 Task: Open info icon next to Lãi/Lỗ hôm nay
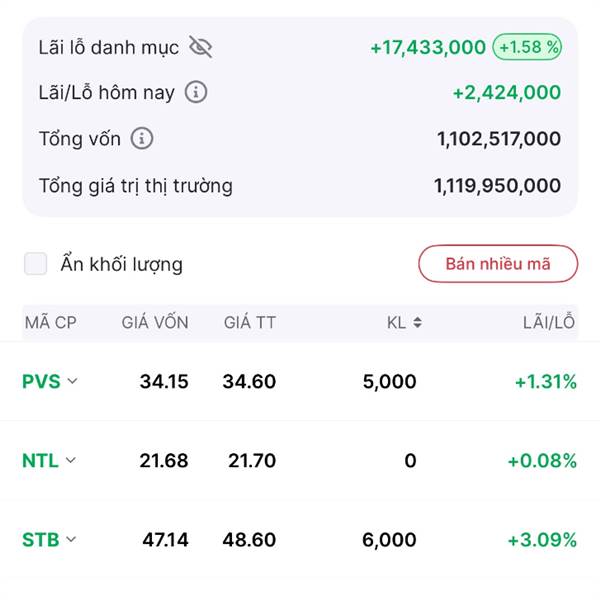tap(196, 92)
